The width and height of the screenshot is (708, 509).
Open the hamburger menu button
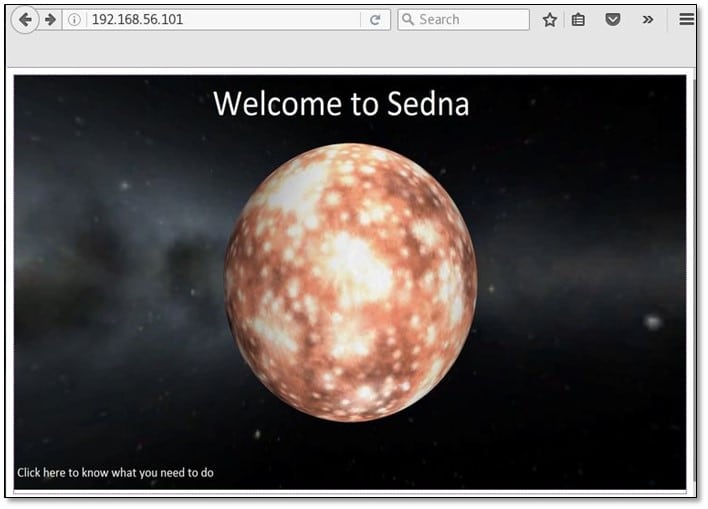pos(687,19)
